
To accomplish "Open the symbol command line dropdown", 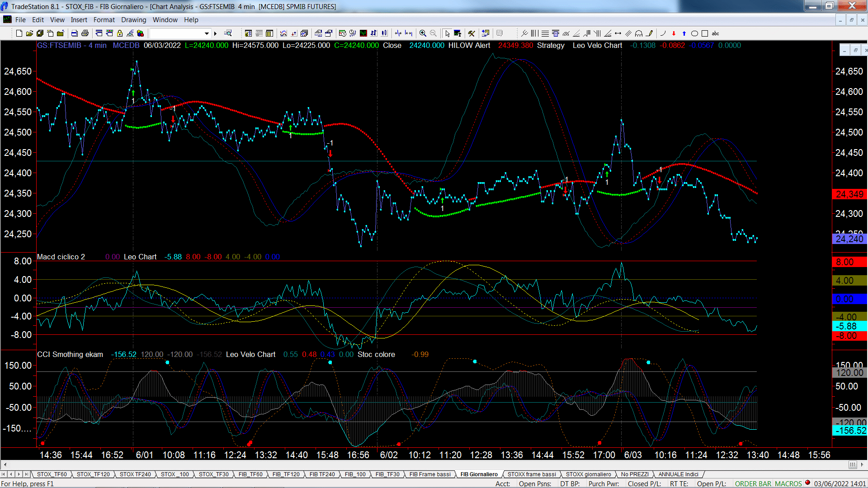I will click(207, 33).
